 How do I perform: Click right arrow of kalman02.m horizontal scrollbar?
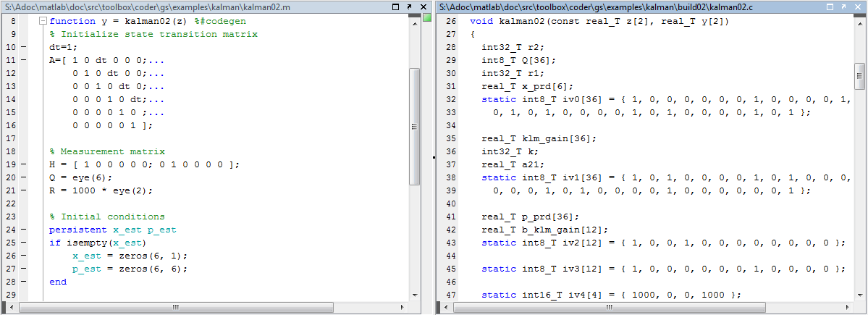402,307
